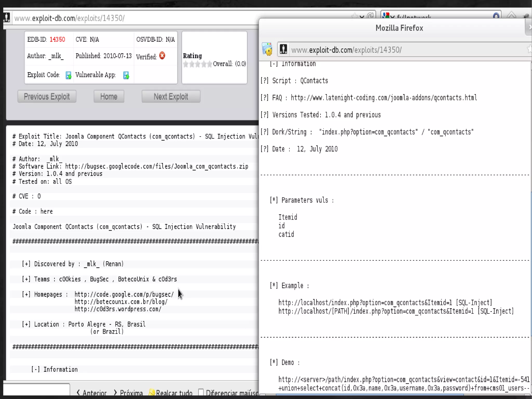Screen dimensions: 532x399
Task: Click the star rating widget
Action: click(197, 64)
